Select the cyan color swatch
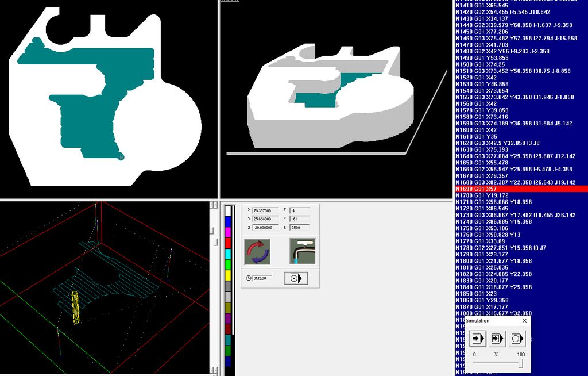588x376 pixels. [x=229, y=254]
